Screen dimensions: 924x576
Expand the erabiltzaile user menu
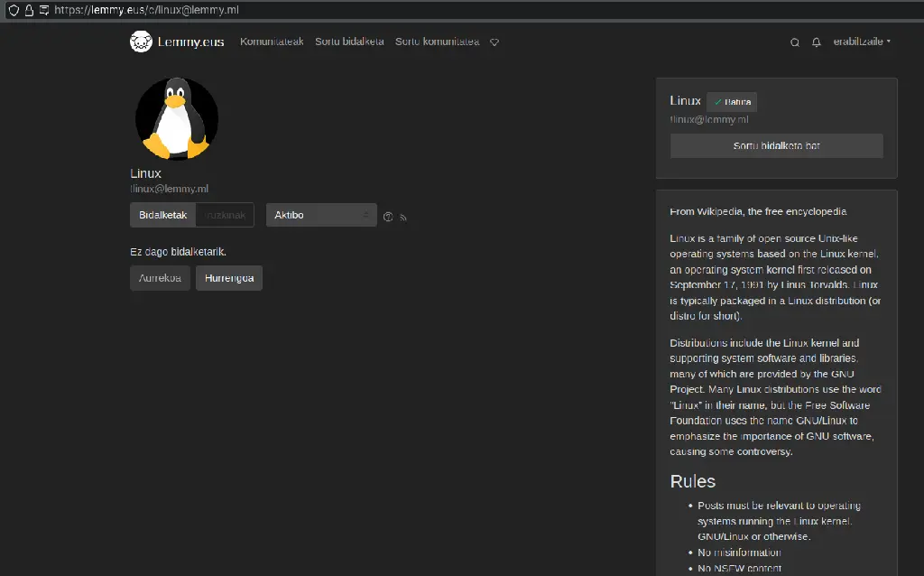(x=862, y=42)
